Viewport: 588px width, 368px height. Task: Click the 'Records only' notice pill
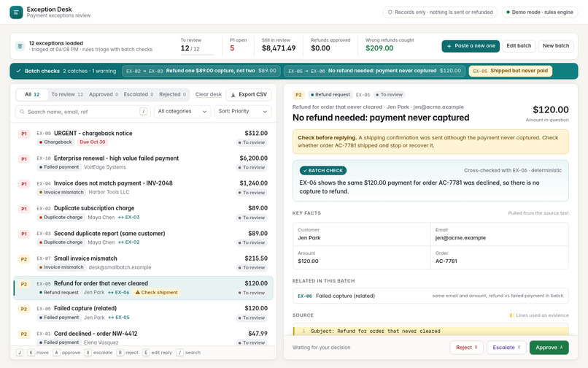440,12
